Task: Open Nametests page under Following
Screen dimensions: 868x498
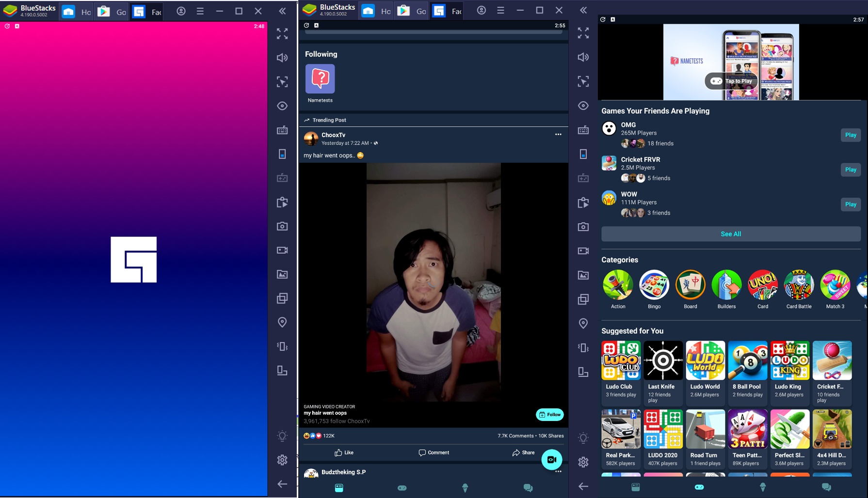Action: click(320, 83)
